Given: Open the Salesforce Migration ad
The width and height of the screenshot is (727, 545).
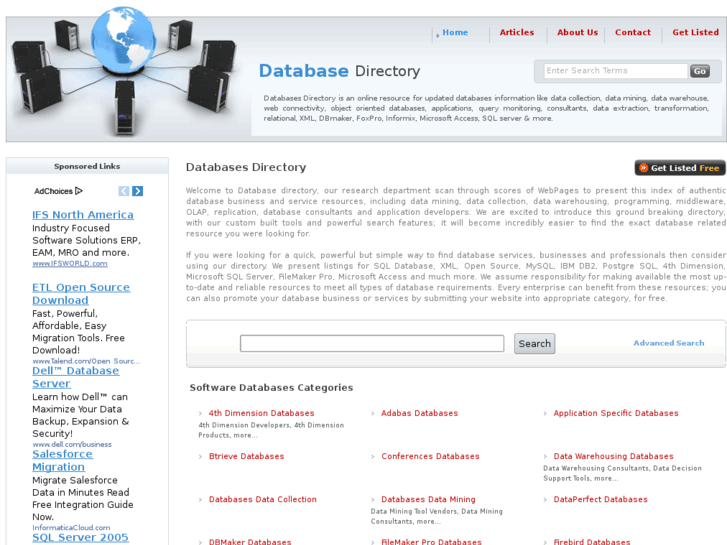Looking at the screenshot, I should click(62, 460).
